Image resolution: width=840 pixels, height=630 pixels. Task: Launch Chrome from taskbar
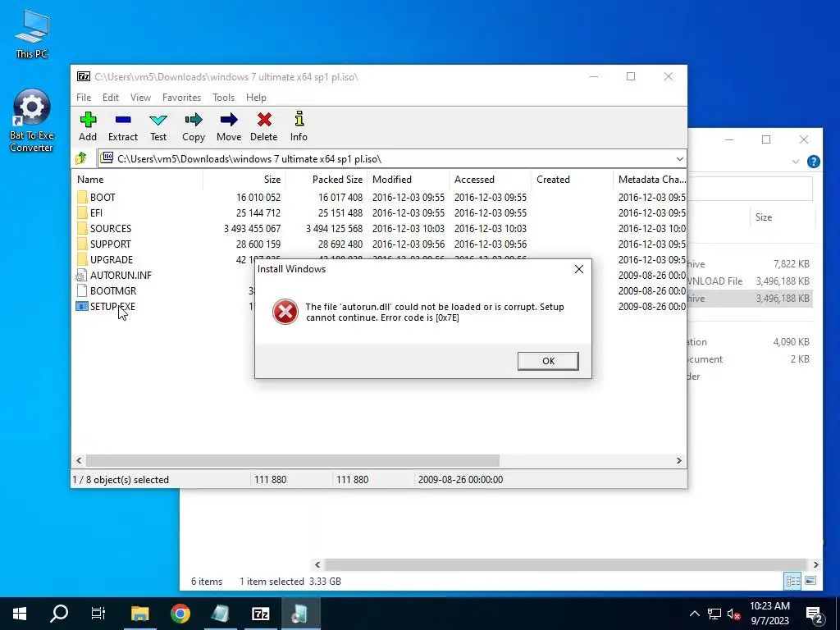coord(180,614)
